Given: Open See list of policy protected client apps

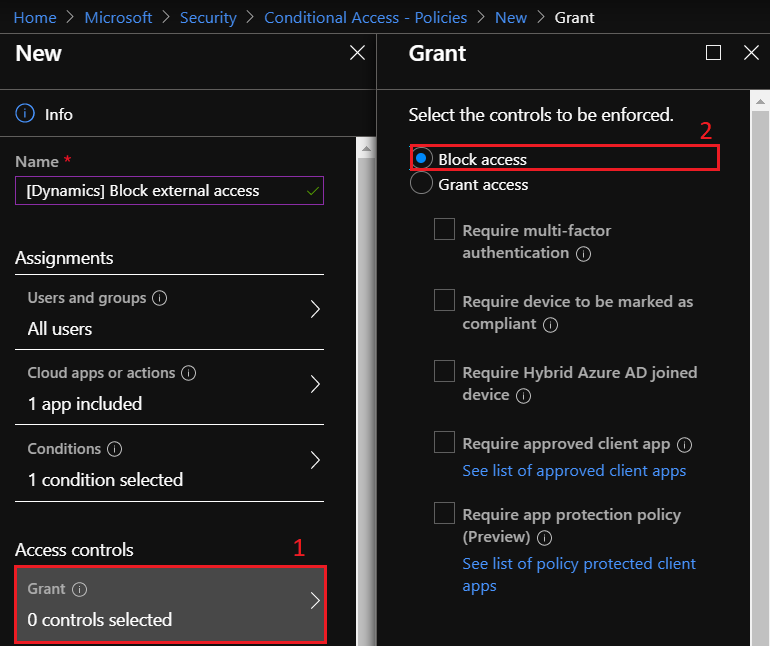Looking at the screenshot, I should coord(579,575).
